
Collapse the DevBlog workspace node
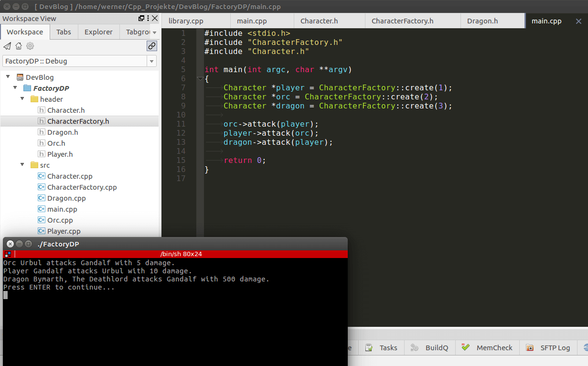click(7, 77)
